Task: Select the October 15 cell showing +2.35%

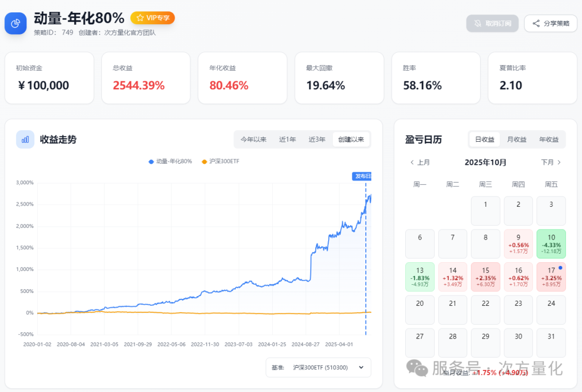Action: point(485,277)
